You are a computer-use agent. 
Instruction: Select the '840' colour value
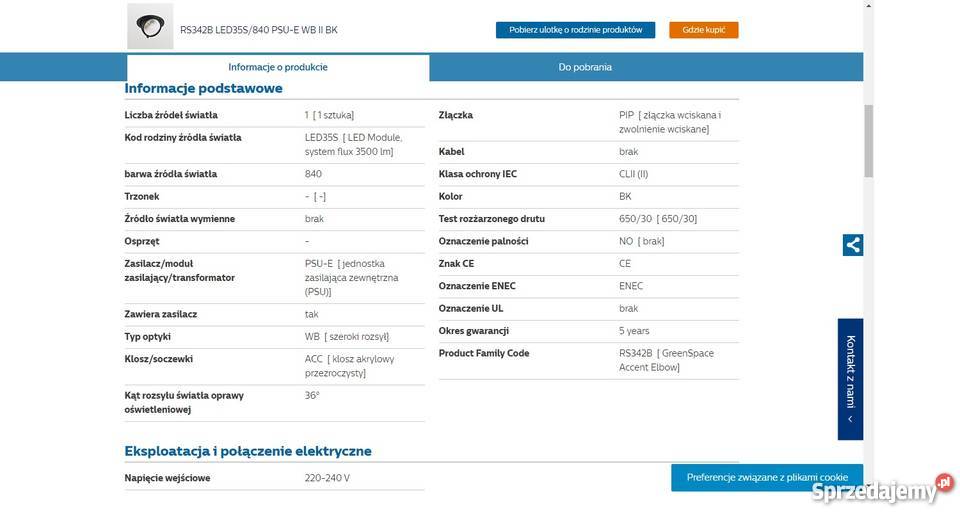point(313,174)
